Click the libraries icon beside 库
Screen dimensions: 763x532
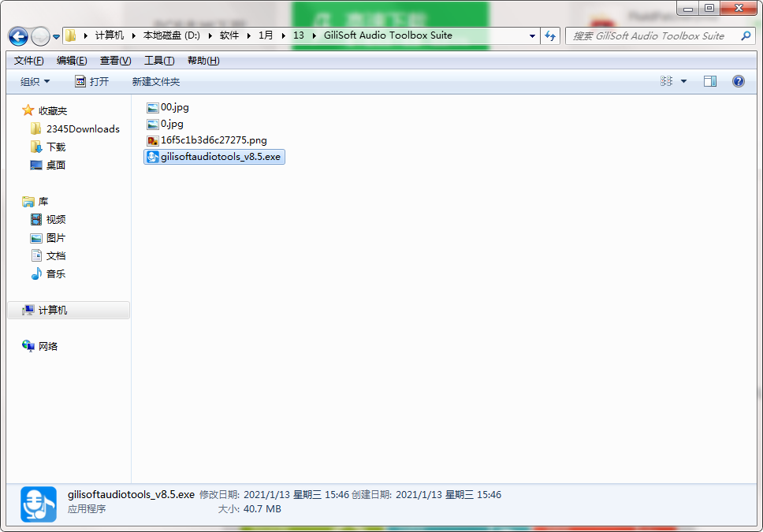point(28,201)
